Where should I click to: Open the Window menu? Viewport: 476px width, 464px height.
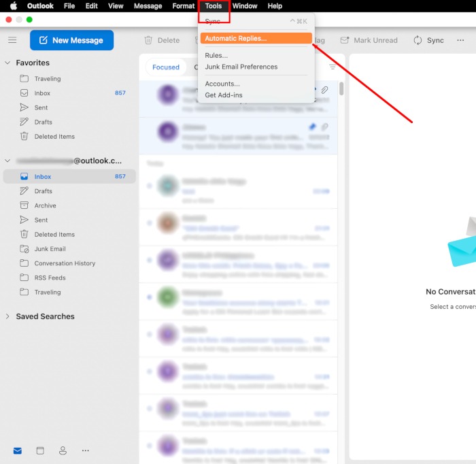point(245,5)
